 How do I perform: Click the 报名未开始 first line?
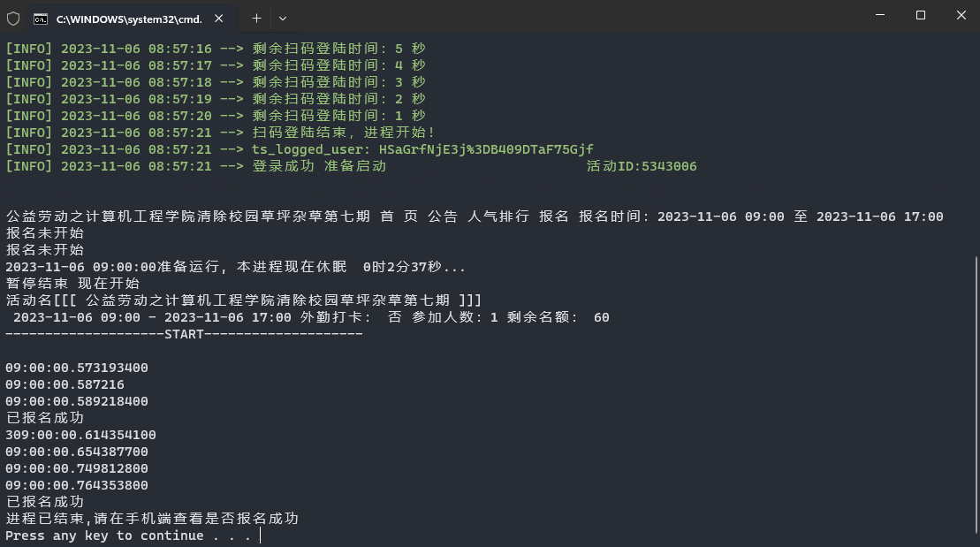pos(45,232)
